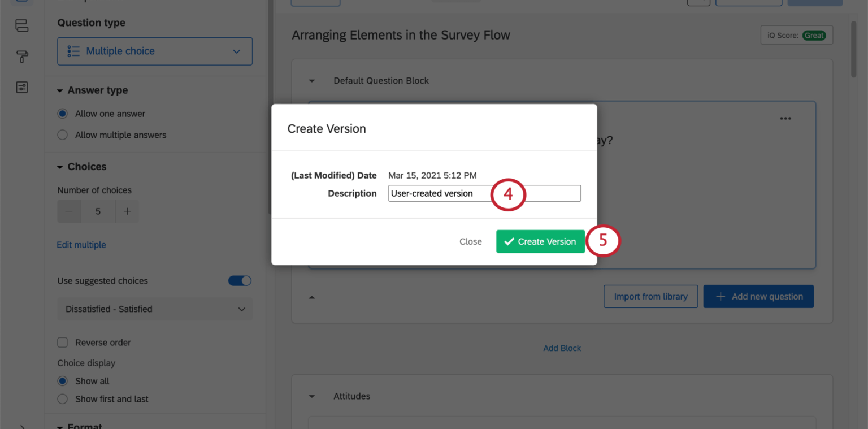Viewport: 868px width, 429px height.
Task: Increase Number of choices with the plus stepper
Action: coord(127,211)
